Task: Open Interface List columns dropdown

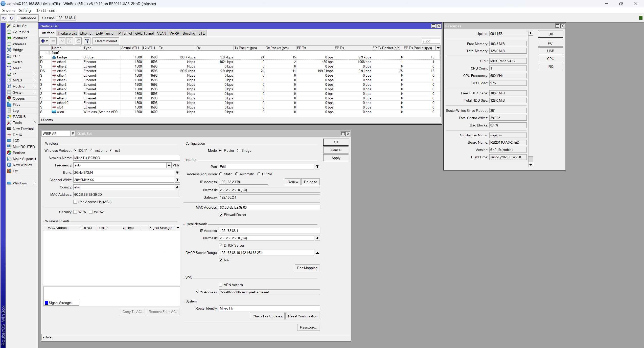Action: tap(438, 48)
